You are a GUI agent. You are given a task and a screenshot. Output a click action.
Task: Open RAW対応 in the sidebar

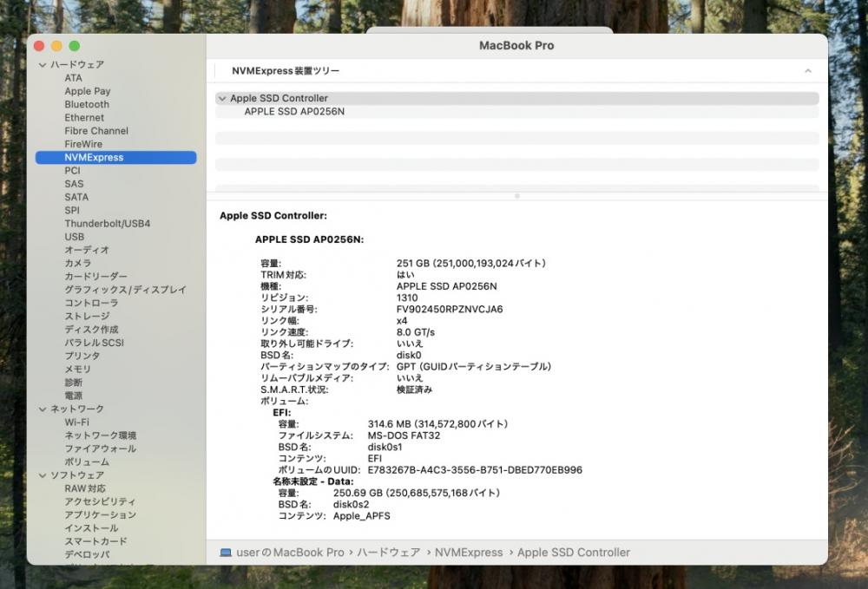coord(85,489)
